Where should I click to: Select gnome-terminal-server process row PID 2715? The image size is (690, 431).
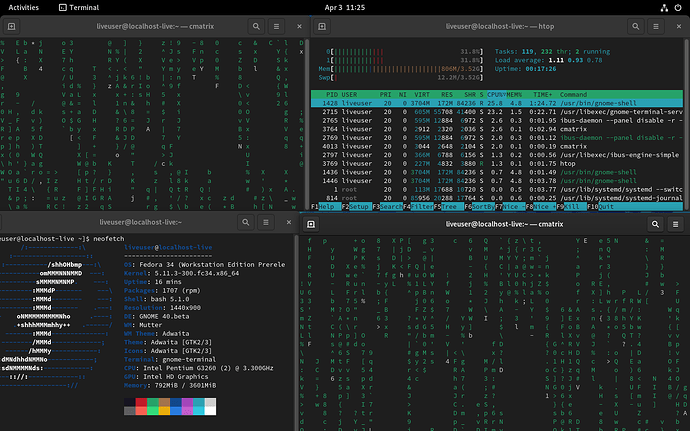pyautogui.click(x=497, y=112)
